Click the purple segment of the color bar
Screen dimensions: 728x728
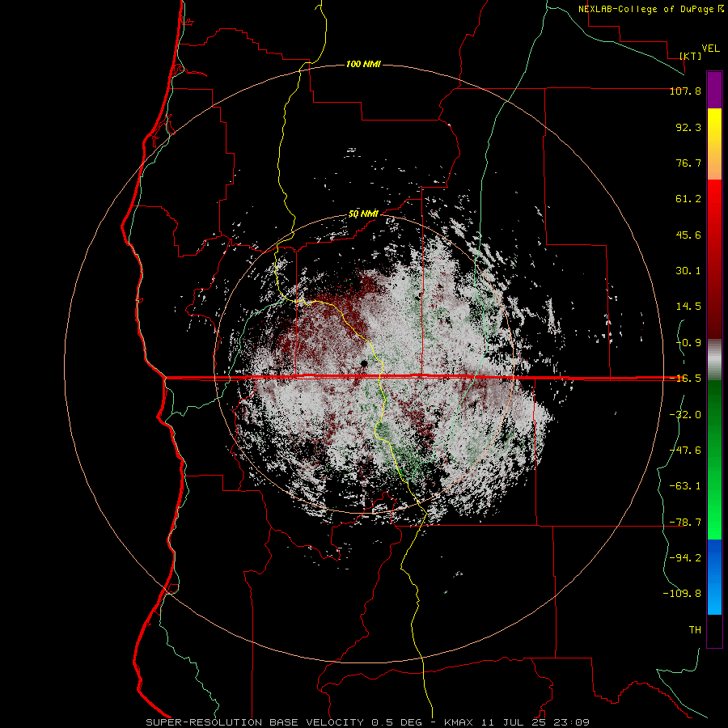[714, 90]
